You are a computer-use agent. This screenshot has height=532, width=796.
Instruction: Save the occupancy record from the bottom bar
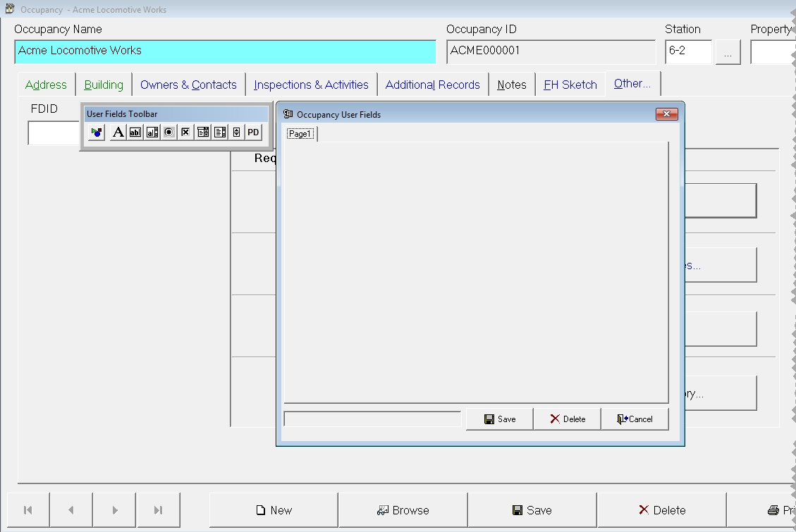(x=532, y=510)
